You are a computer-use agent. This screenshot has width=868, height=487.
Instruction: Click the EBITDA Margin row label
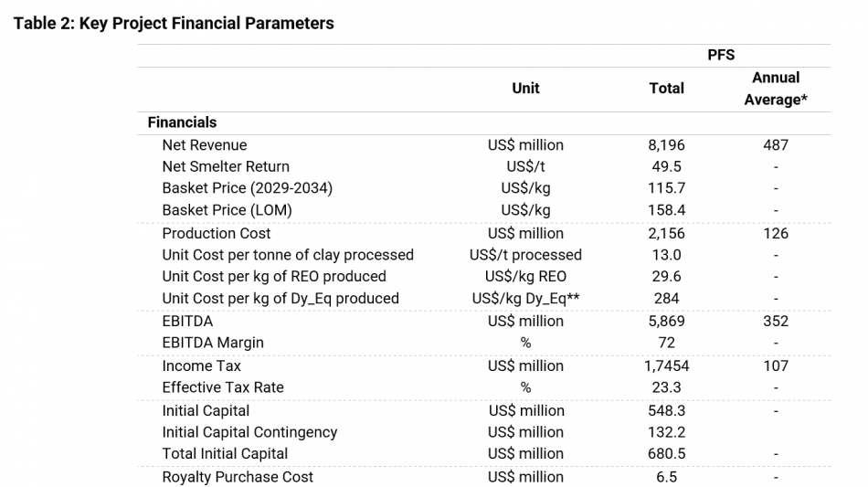pyautogui.click(x=213, y=343)
